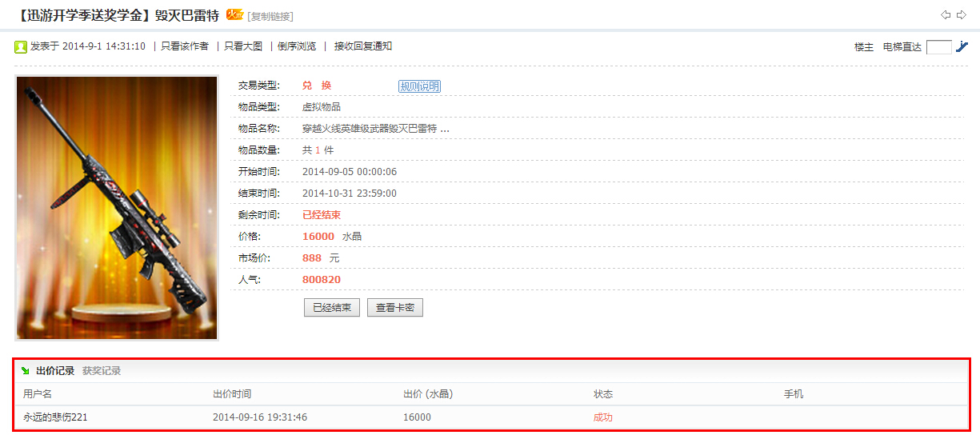980x435 pixels.
Task: Click the blue elevator jump icon
Action: 962,46
